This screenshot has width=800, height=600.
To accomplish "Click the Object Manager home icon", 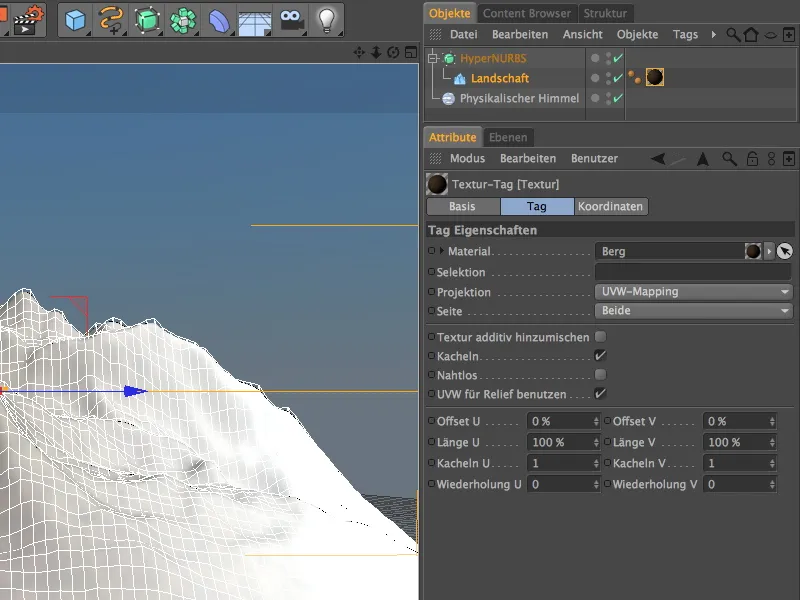I will coord(751,35).
